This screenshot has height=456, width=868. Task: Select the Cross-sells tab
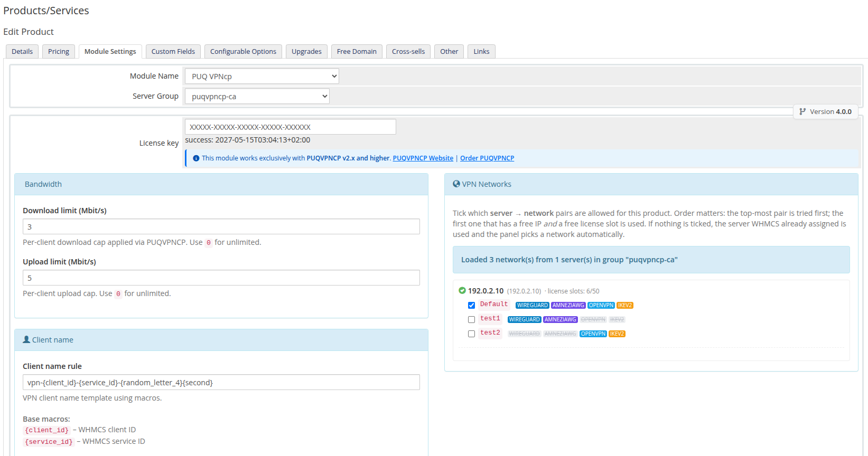pos(408,51)
